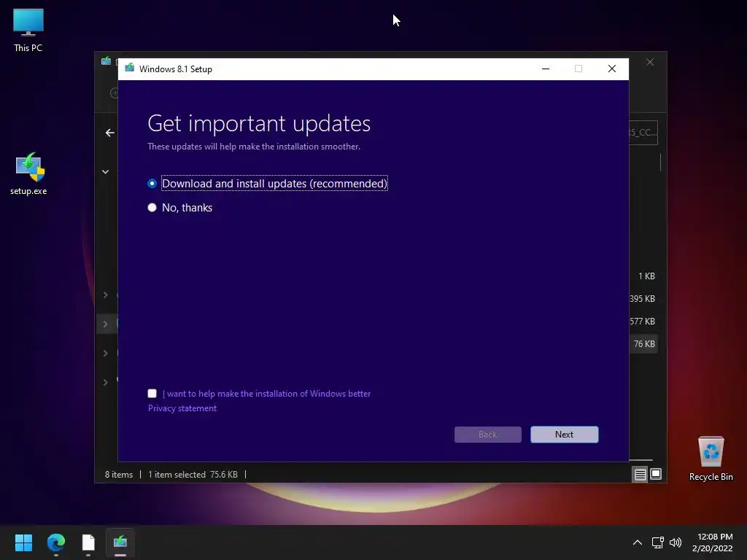
Task: Click the '1 item selected 75.6 KB' status text
Action: (193, 474)
